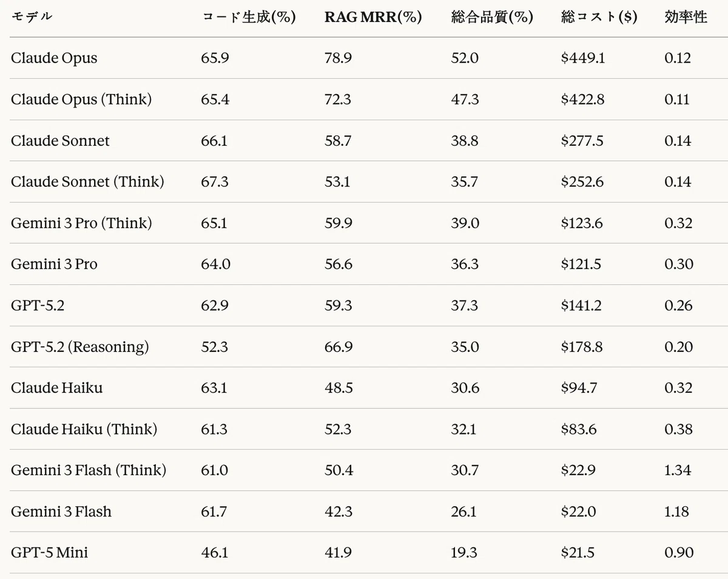
Task: Select the Claude Opus row name
Action: pos(54,58)
